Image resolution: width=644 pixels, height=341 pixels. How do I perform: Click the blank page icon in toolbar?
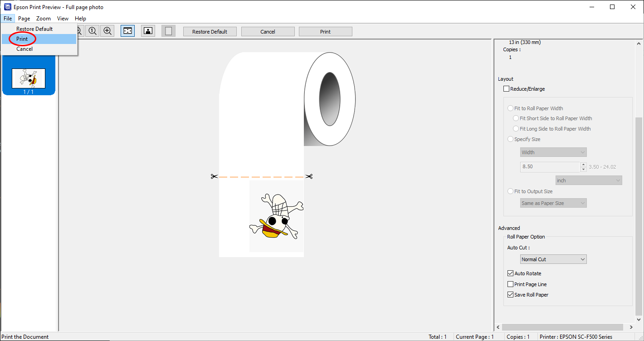click(168, 31)
